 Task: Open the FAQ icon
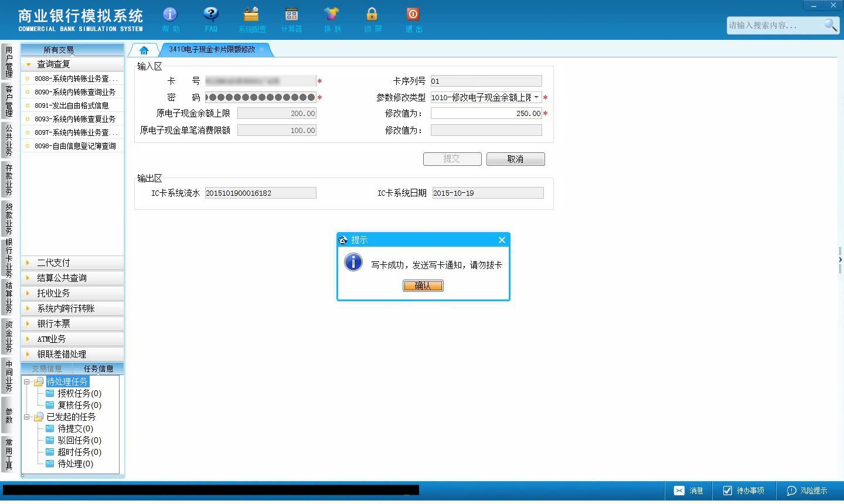[x=211, y=14]
